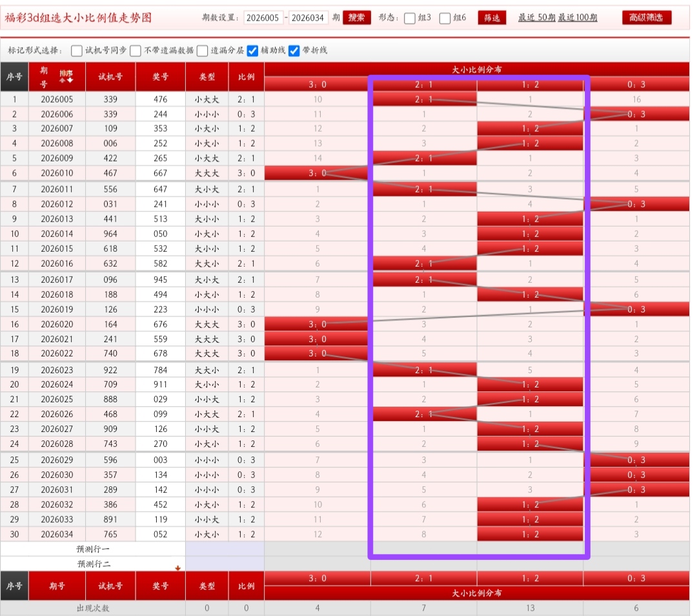697x616 pixels.
Task: Tick the 不带遗漏数据 checkbox
Action: [136, 50]
